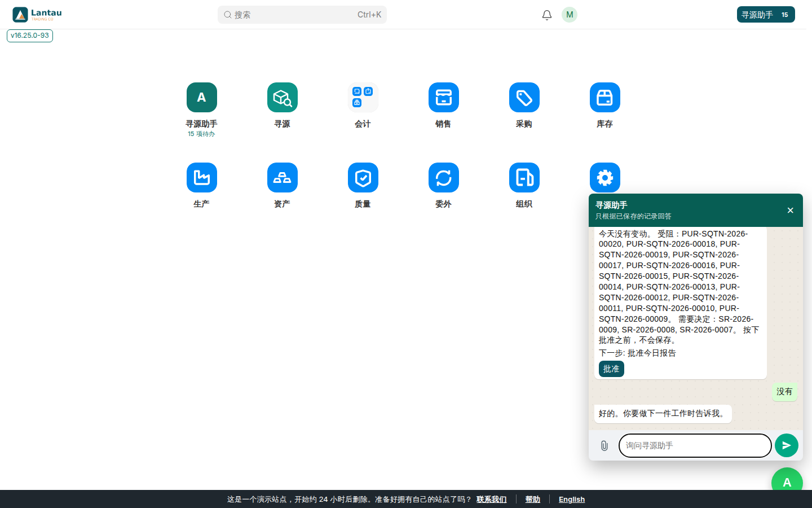Open the 组织 module icon
The image size is (812, 508).
(x=524, y=178)
